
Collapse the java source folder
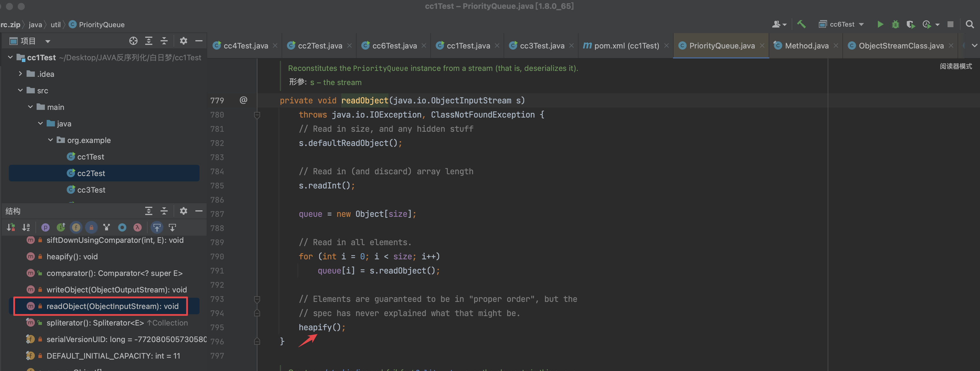click(x=40, y=123)
